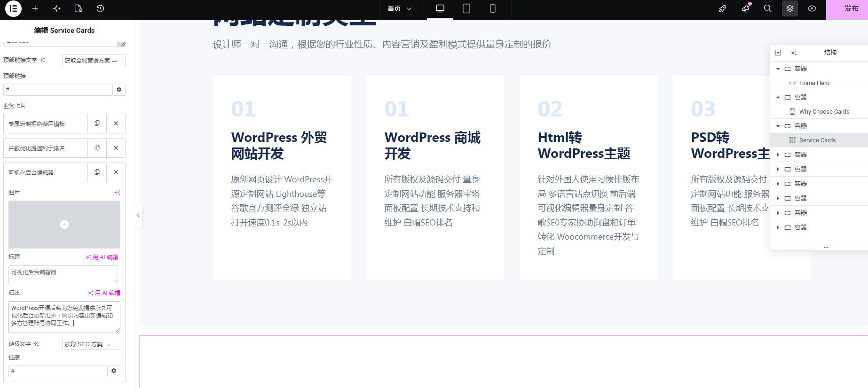Screen dimensions: 868x388
Task: Choose an image in the gray placeholder
Action: pos(64,225)
